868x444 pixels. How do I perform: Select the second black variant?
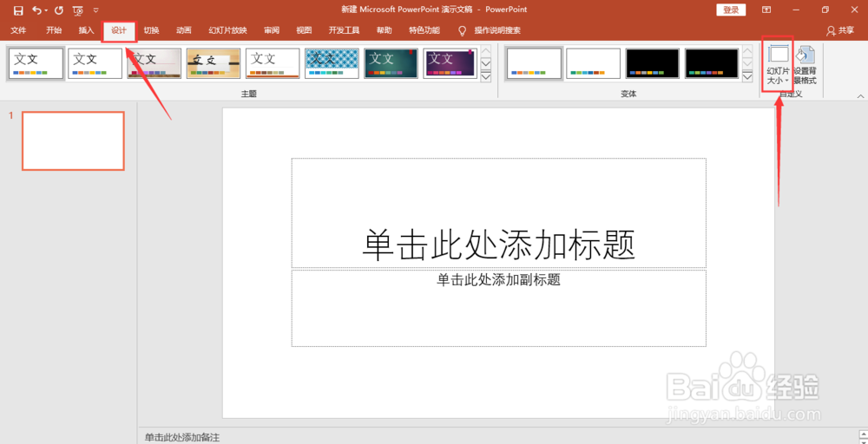pyautogui.click(x=712, y=63)
